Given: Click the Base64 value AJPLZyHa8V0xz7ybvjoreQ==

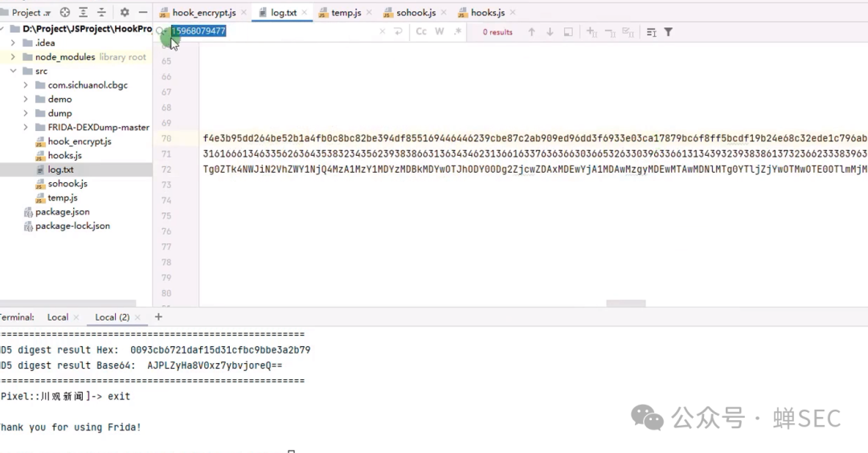Looking at the screenshot, I should [x=215, y=365].
